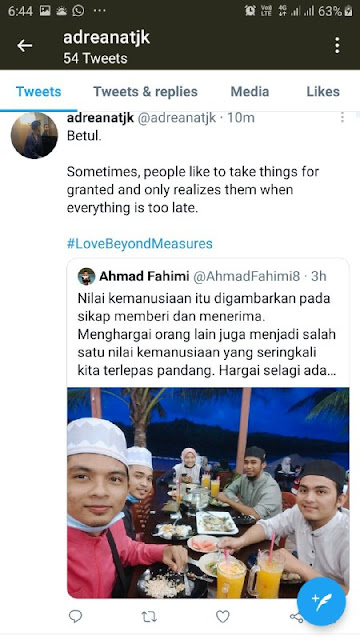Select the Tweets tab
The width and height of the screenshot is (360, 640).
(38, 91)
